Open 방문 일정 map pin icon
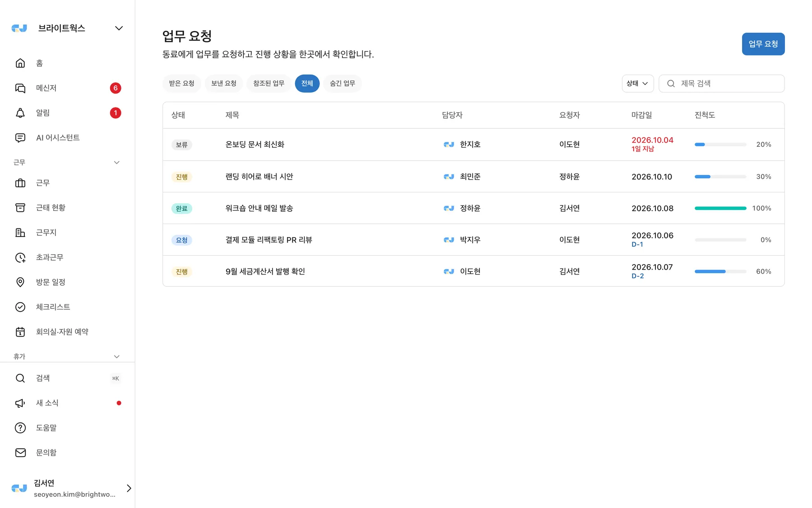The width and height of the screenshot is (812, 508). [x=20, y=282]
